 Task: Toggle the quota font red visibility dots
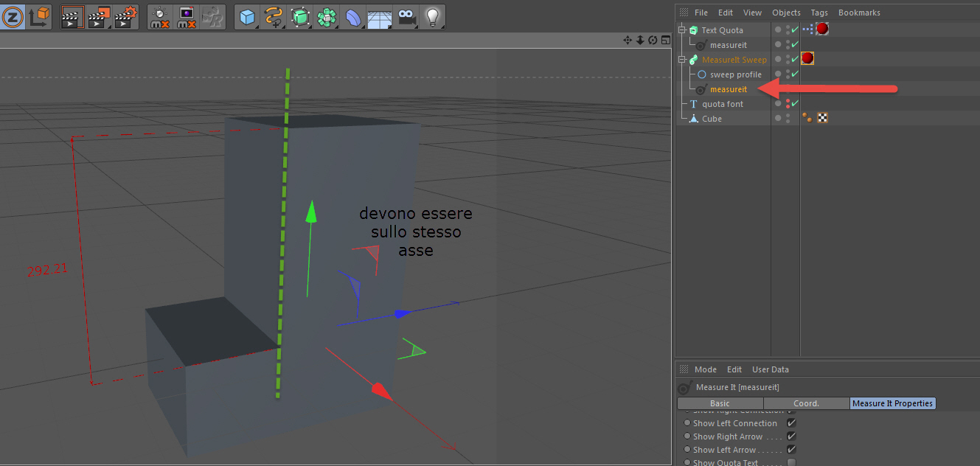click(x=788, y=104)
